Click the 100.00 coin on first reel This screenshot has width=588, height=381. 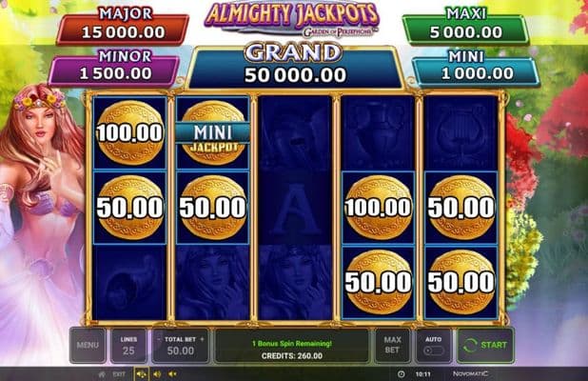pyautogui.click(x=129, y=132)
